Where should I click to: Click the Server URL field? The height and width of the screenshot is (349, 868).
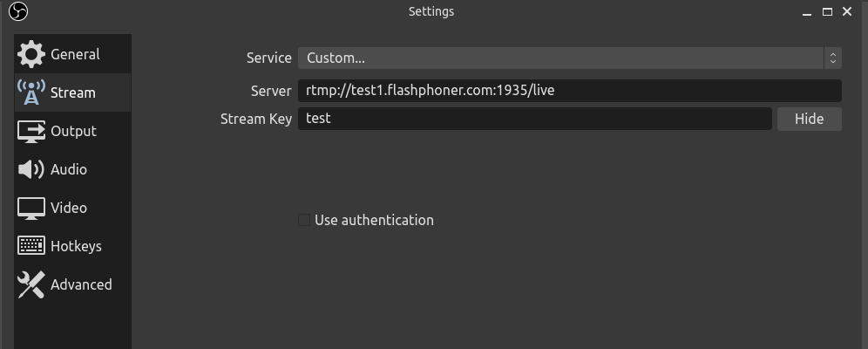tap(569, 90)
